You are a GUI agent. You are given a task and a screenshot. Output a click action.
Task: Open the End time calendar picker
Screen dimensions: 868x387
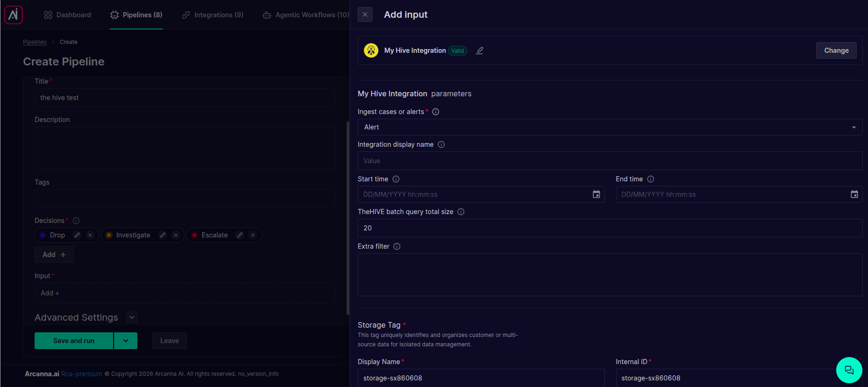click(x=854, y=194)
